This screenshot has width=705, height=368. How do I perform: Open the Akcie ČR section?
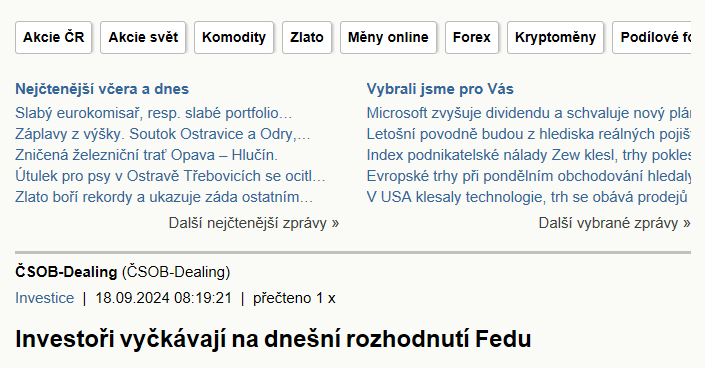(x=54, y=37)
